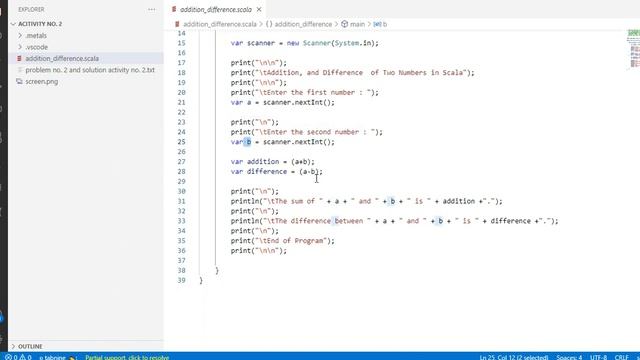This screenshot has height=360, width=640.
Task: Open errors and warnings count in status bar
Action: (x=18, y=357)
